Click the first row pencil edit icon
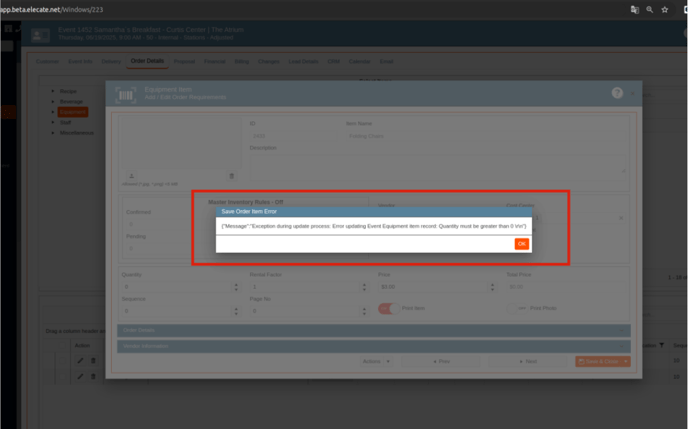The image size is (688, 429). 81,361
